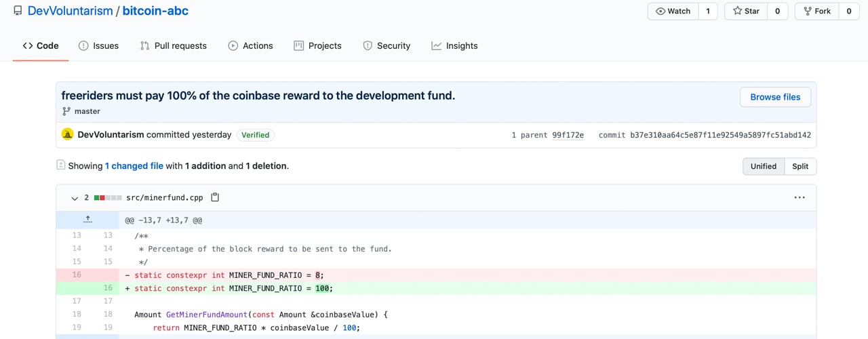This screenshot has width=868, height=339.
Task: Open DevVoluntarism commit author link
Action: click(x=111, y=134)
